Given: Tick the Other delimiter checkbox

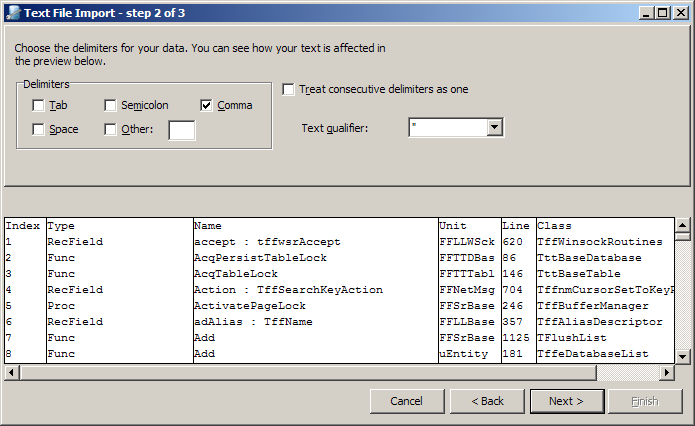Looking at the screenshot, I should 111,129.
